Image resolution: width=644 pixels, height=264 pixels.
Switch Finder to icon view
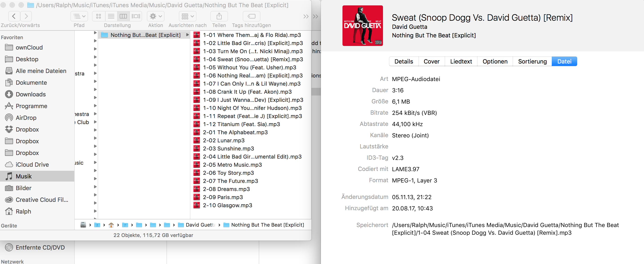click(x=99, y=16)
